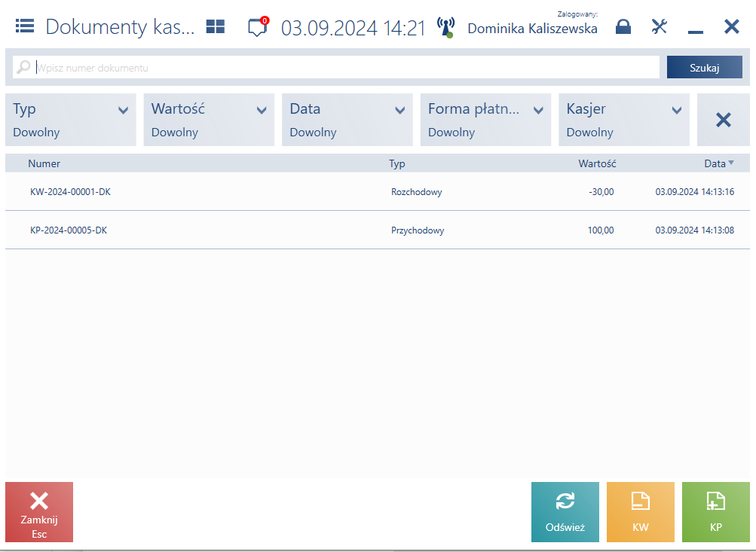Toggle Data column sort arrow
Screen dimensions: 756x552
pyautogui.click(x=731, y=163)
